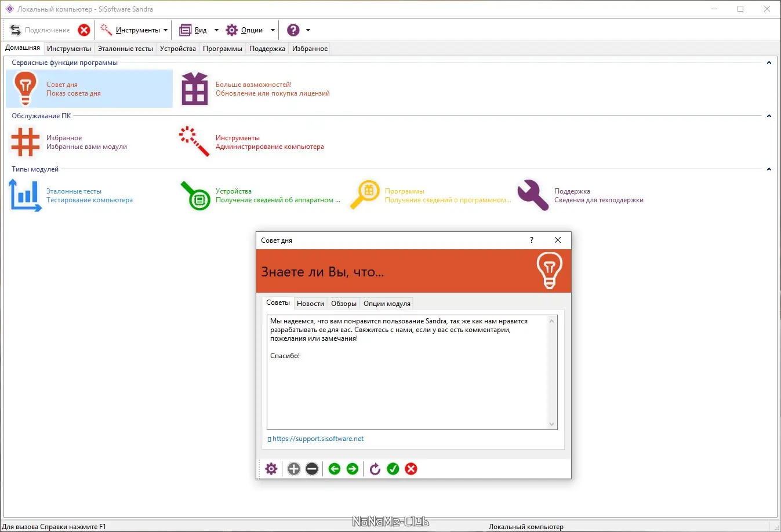Image resolution: width=781 pixels, height=532 pixels.
Task: Maximize the SiSoftware Sandra window
Action: [740, 9]
